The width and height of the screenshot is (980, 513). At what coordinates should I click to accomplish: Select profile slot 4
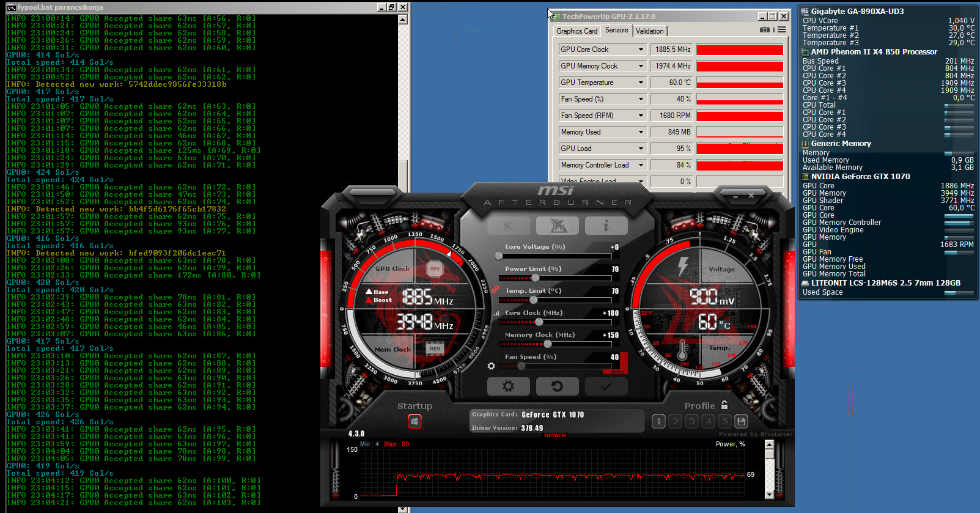[x=708, y=421]
